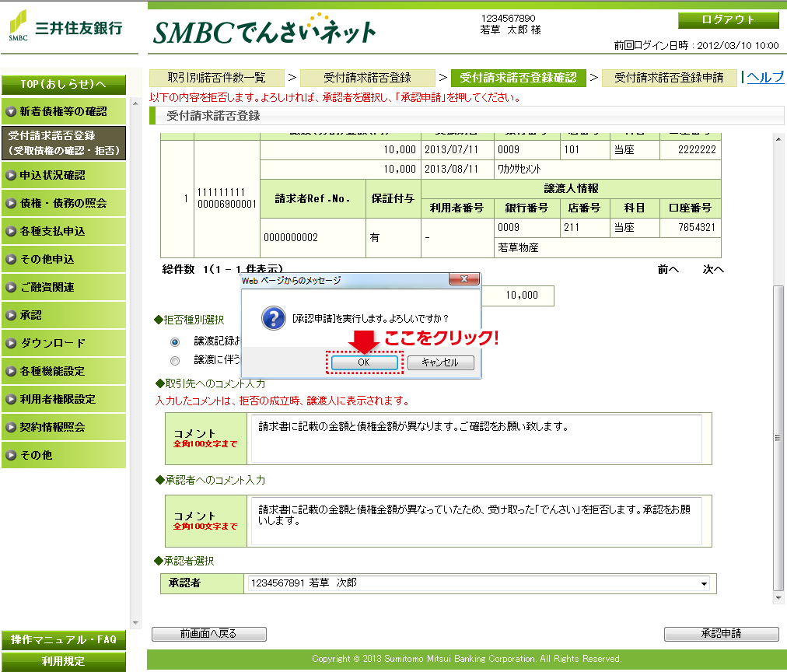The width and height of the screenshot is (787, 672).
Task: Click the main content vertical scrollbar
Action: [778, 438]
